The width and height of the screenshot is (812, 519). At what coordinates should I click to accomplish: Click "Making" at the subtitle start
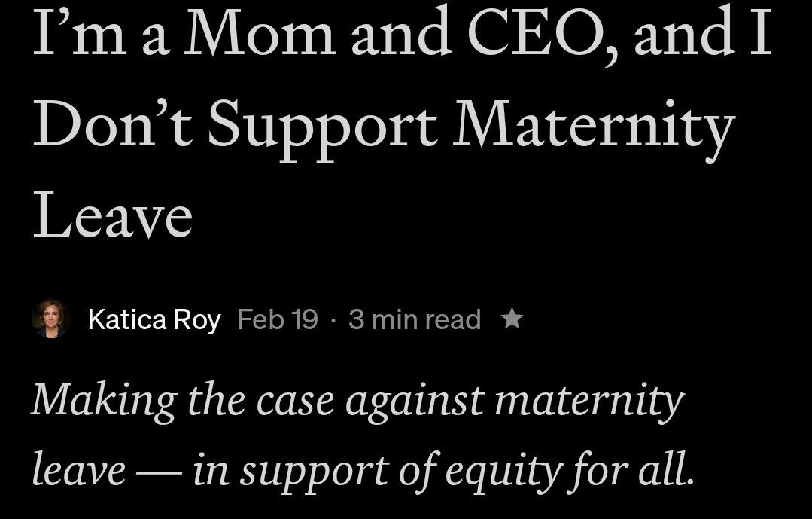102,400
